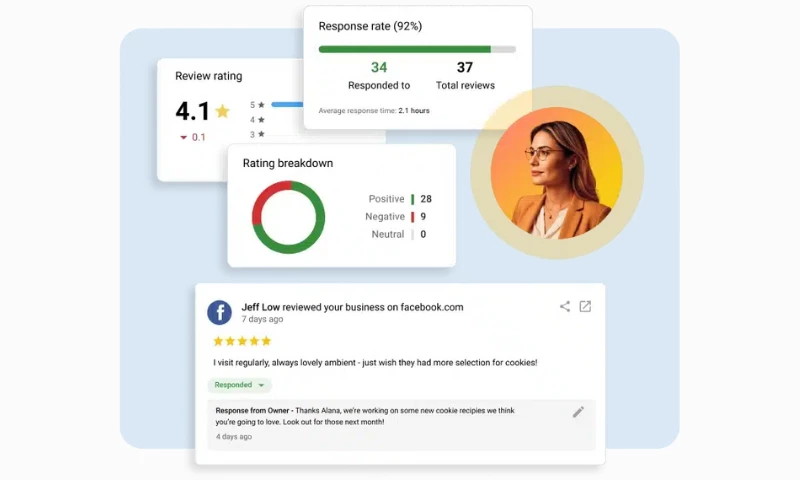
Task: Click the Response from Owner message box
Action: tap(400, 424)
